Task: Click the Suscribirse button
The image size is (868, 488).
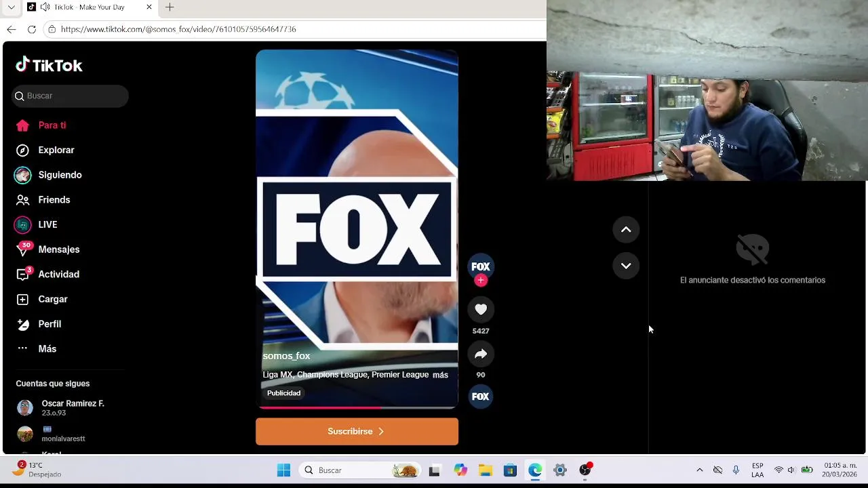Action: coord(357,431)
